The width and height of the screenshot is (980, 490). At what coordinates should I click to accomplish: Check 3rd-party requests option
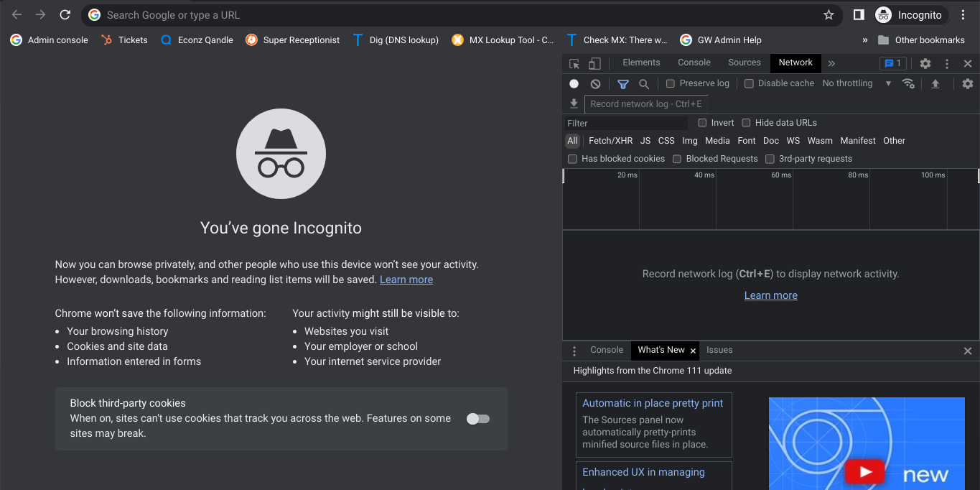click(x=770, y=159)
